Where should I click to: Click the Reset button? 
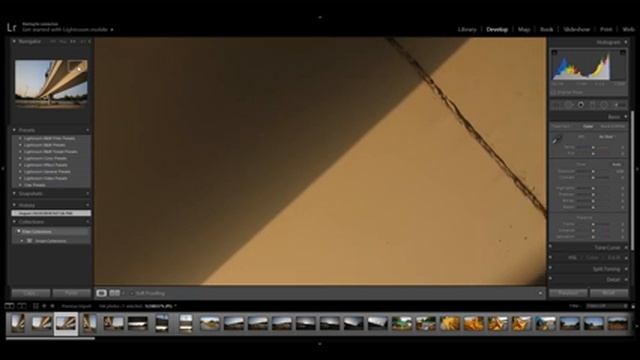609,293
